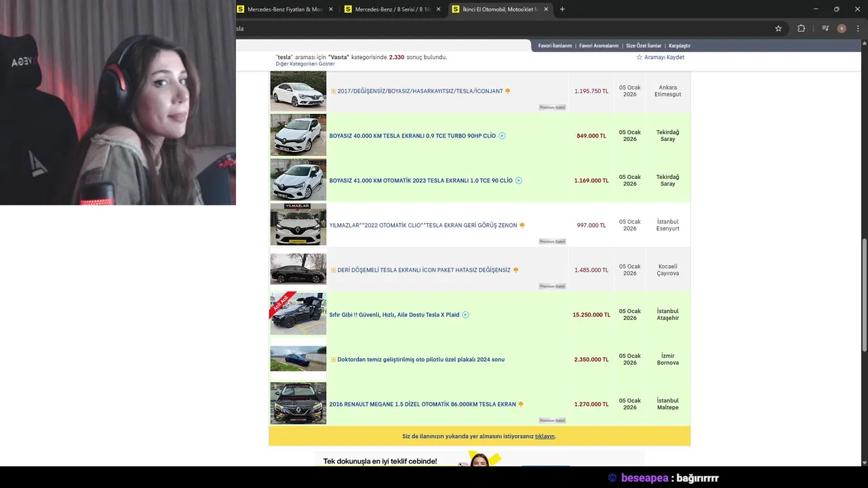Click Premium Galeri tag on YILMAZLAR row
868x488 pixels.
(552, 241)
